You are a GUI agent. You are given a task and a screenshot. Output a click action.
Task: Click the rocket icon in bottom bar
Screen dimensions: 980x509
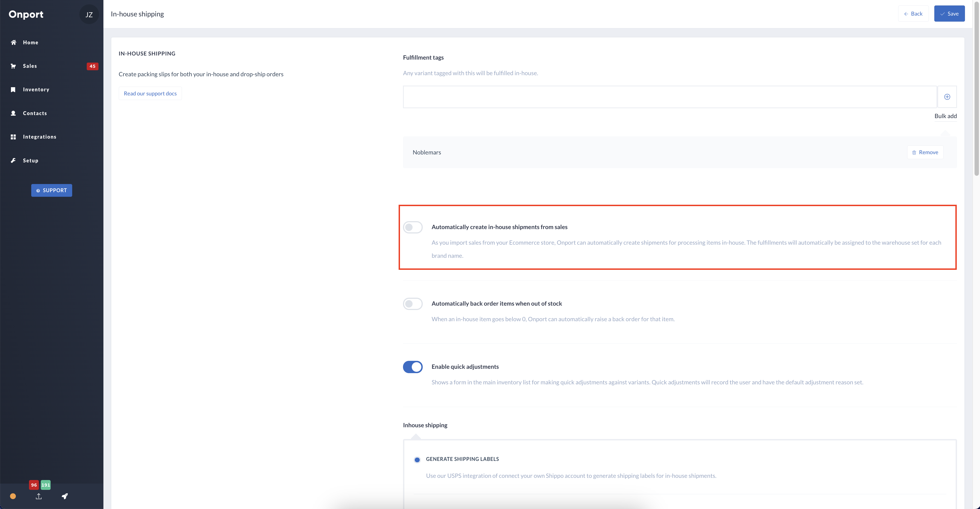(65, 496)
